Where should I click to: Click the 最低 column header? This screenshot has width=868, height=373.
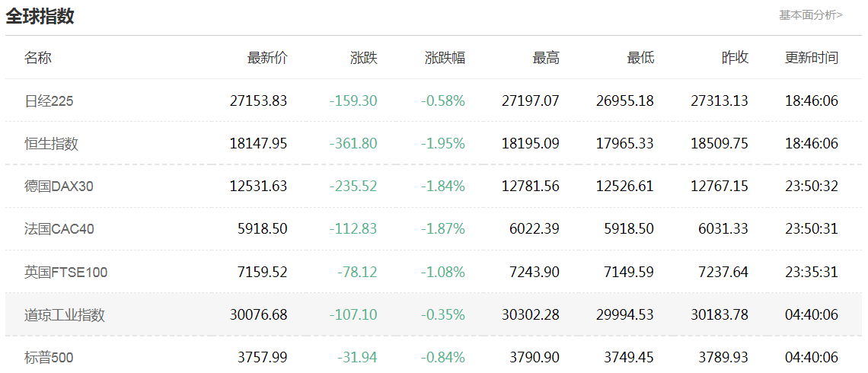(x=640, y=58)
